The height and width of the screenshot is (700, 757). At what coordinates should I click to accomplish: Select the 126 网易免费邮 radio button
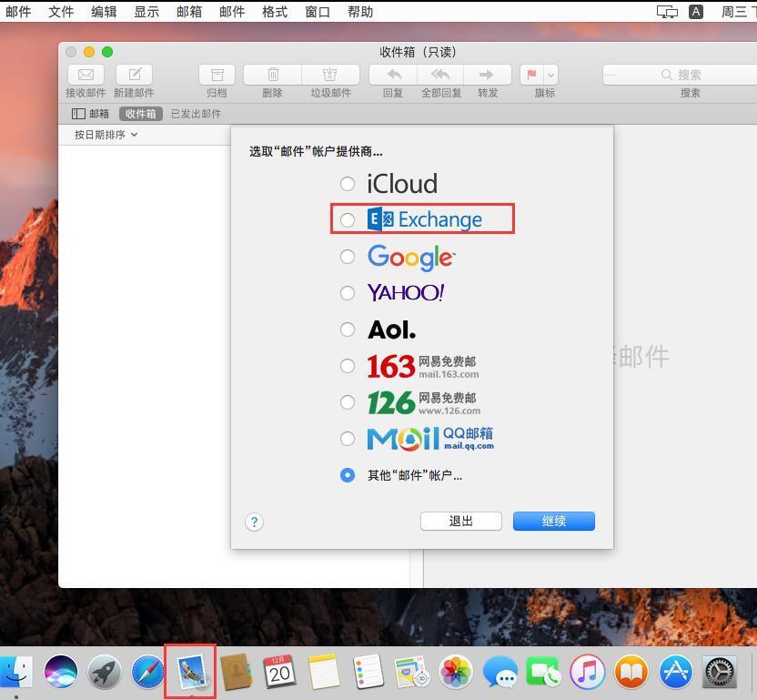click(x=348, y=402)
